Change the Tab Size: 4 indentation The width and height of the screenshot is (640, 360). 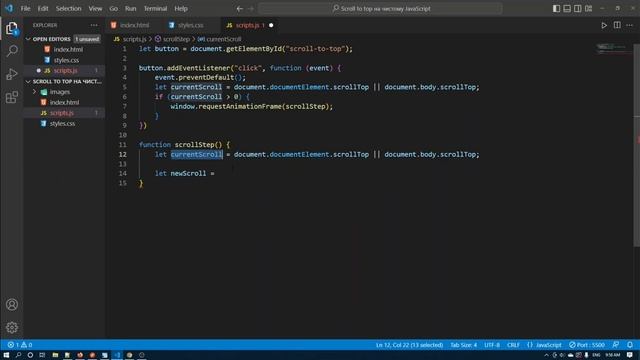(463, 345)
